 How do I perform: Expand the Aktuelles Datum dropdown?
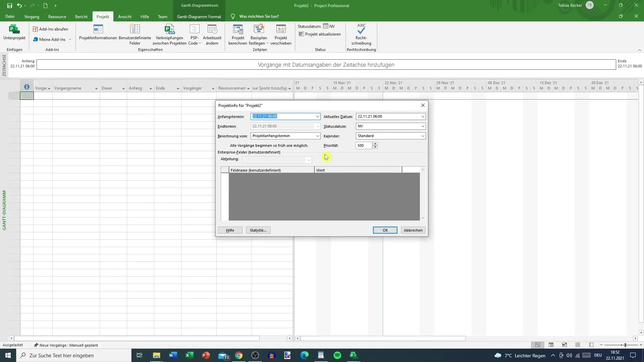pos(423,117)
